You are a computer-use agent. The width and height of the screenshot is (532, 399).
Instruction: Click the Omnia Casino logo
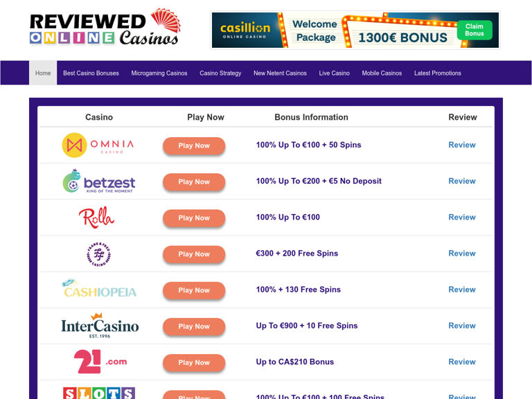pyautogui.click(x=98, y=145)
